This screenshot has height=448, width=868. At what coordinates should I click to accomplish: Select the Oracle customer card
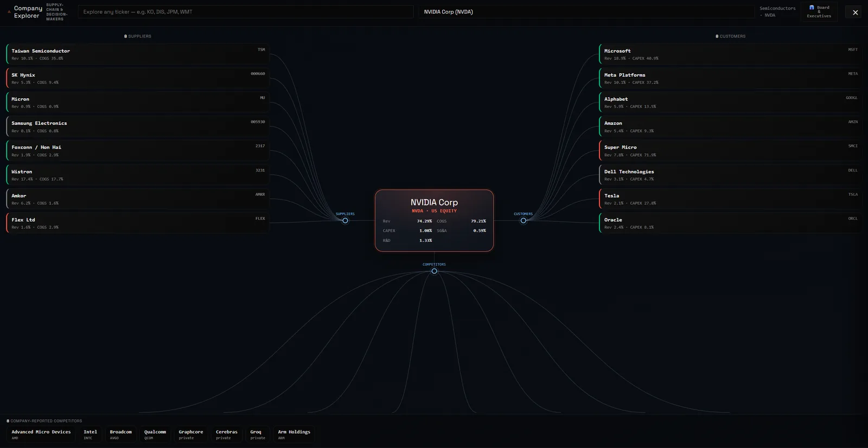(x=730, y=223)
